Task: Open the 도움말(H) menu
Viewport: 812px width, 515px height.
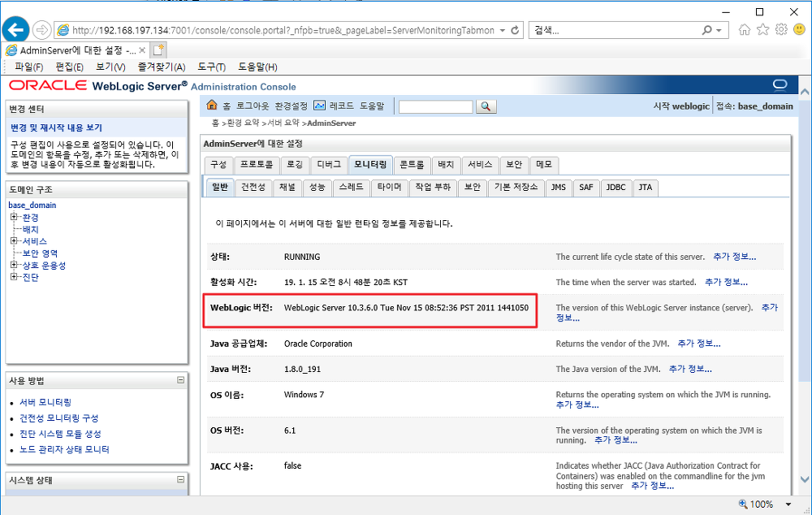Action: coord(257,67)
